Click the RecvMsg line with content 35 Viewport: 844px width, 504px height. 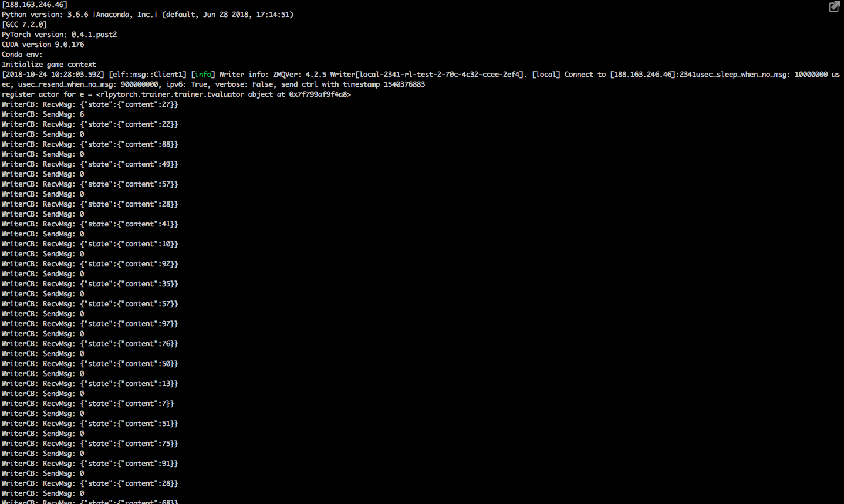point(90,284)
